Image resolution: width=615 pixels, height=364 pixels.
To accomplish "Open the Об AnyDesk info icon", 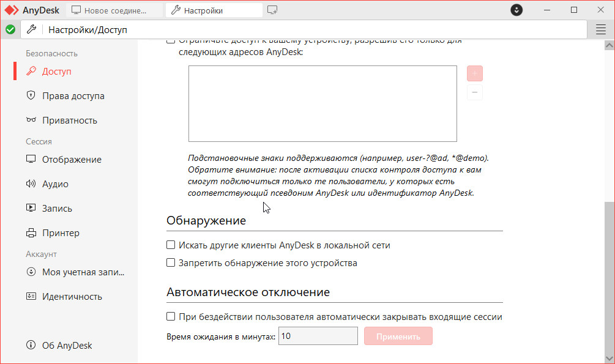I will coord(31,346).
